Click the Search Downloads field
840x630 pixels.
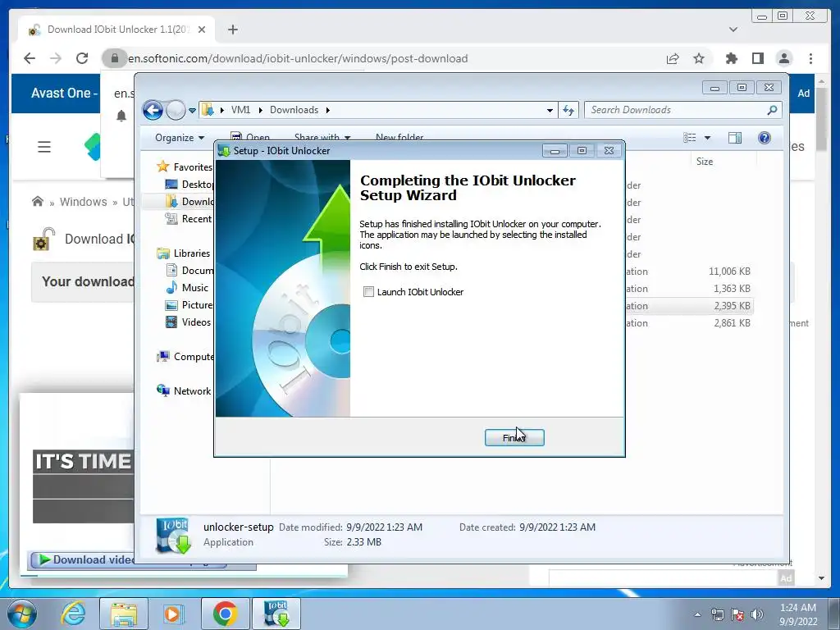point(682,110)
